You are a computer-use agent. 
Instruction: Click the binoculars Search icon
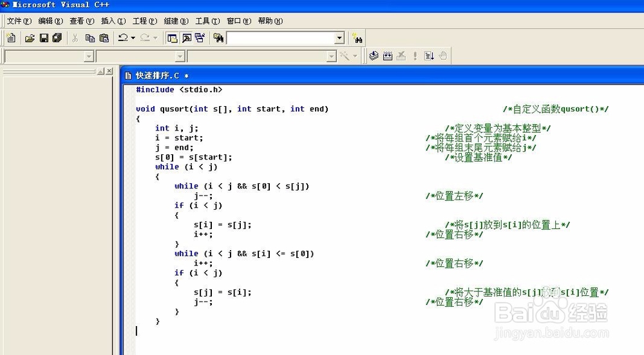(357, 38)
